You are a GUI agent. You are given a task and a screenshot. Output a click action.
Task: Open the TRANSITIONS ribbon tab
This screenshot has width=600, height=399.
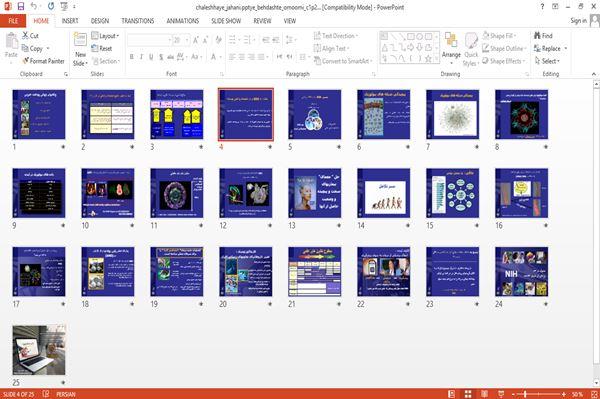(138, 21)
